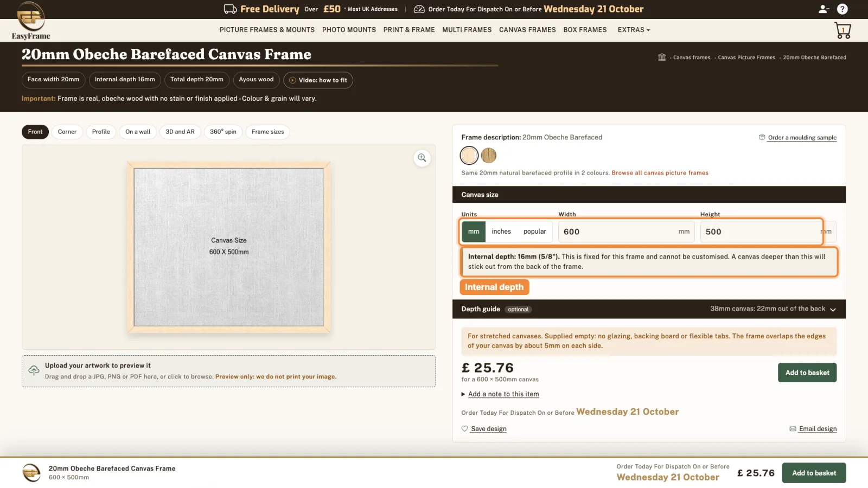This screenshot has height=488, width=868.
Task: Click the help question mark icon
Action: click(x=842, y=9)
